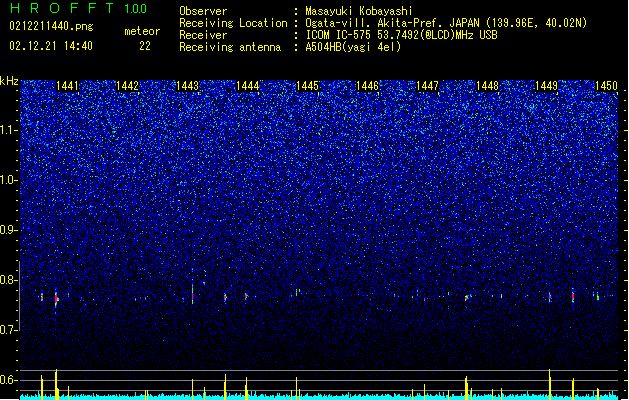The image size is (629, 400).
Task: Click the 1446 time marker
Action: [x=367, y=86]
